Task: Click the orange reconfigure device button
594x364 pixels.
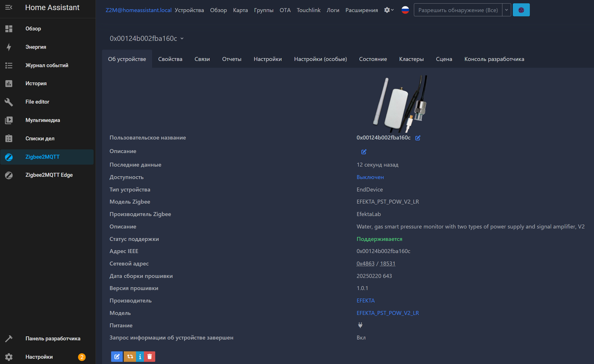Action: 129,356
